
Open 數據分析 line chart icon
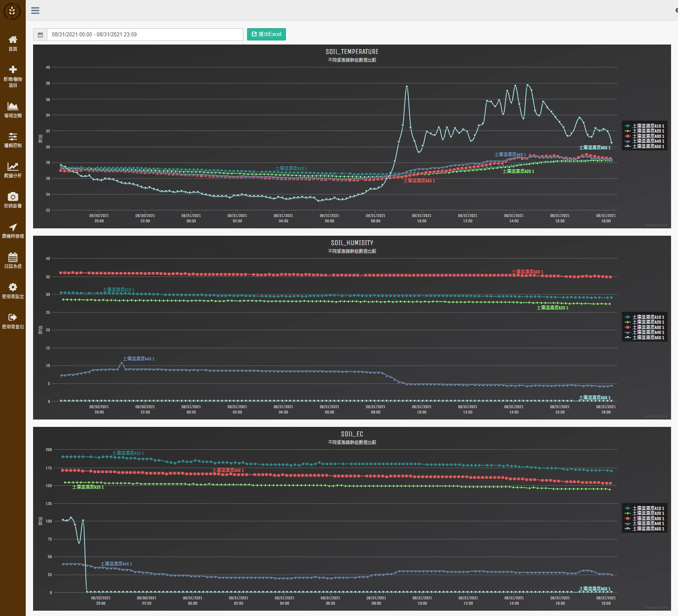click(13, 167)
